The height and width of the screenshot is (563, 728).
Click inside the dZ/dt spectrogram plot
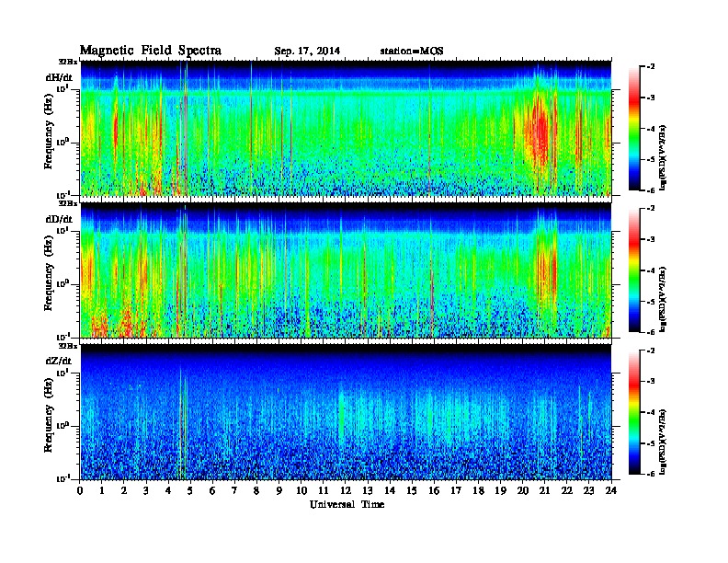pos(346,412)
